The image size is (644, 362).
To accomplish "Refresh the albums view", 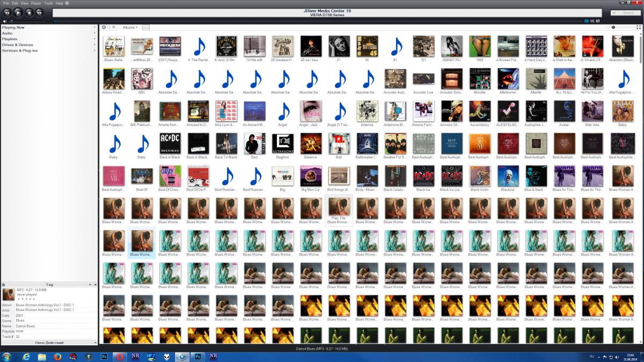I will [114, 27].
